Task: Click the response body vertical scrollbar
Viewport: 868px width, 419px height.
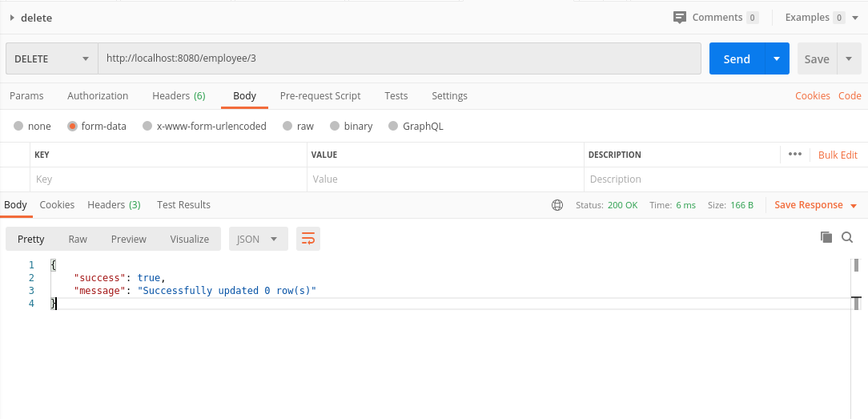Action: [856, 265]
